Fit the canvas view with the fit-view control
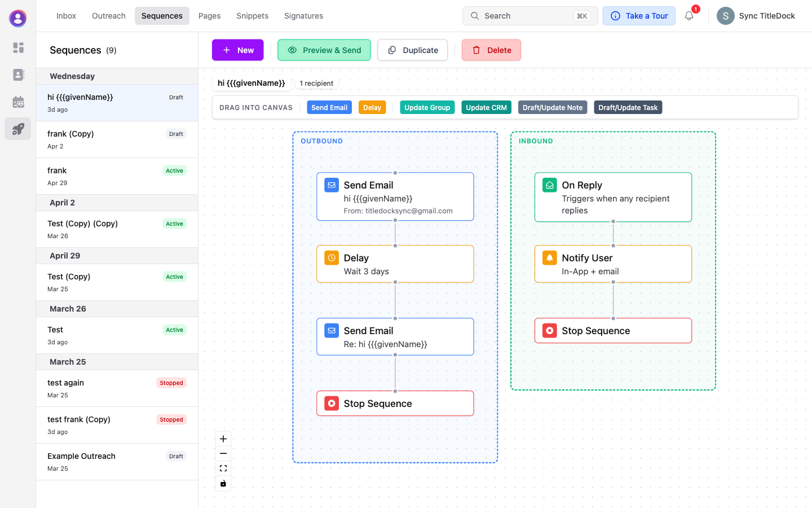Image resolution: width=812 pixels, height=508 pixels. click(x=223, y=468)
